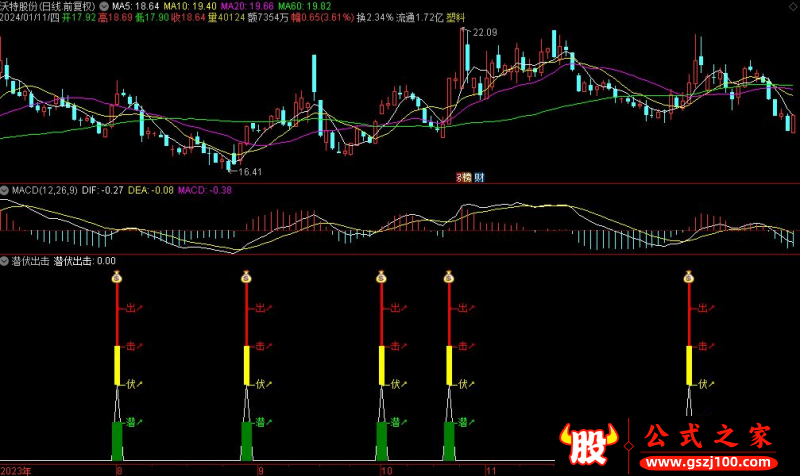
Task: Click the red 击 marker on the second signal
Action: [x=261, y=346]
